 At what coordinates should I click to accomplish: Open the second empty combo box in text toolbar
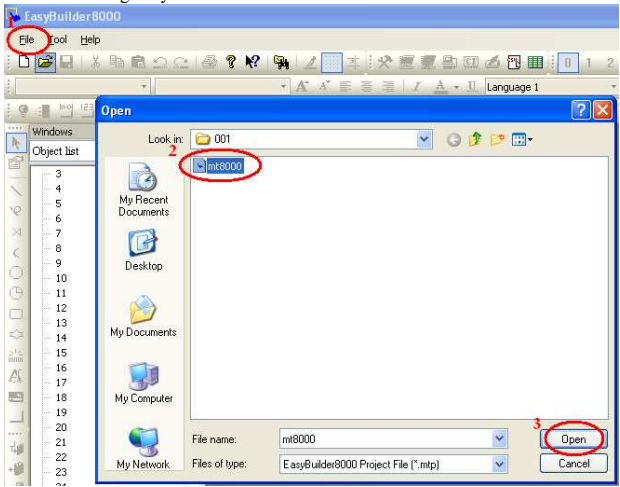[x=222, y=87]
